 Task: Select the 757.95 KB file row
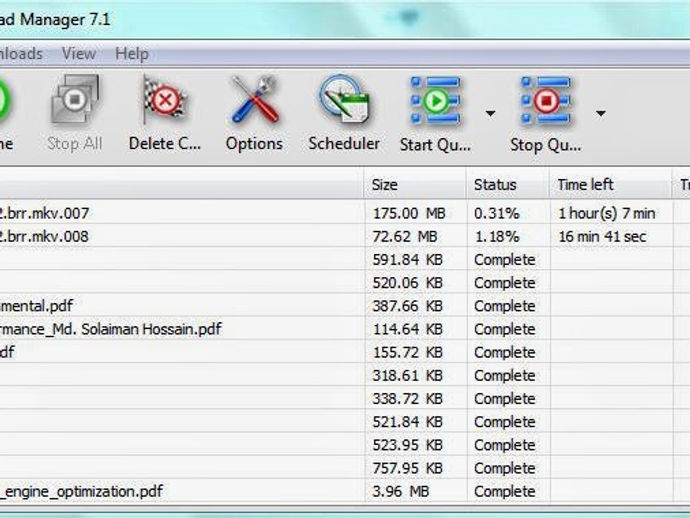(345, 468)
